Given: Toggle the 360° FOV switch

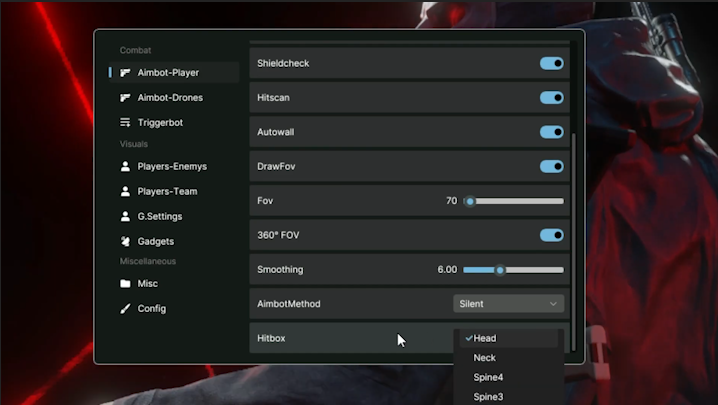Looking at the screenshot, I should [551, 235].
